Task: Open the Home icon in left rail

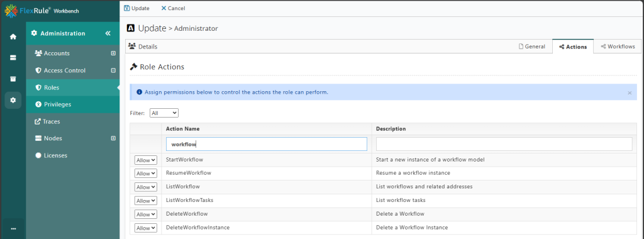Action: coord(13,36)
